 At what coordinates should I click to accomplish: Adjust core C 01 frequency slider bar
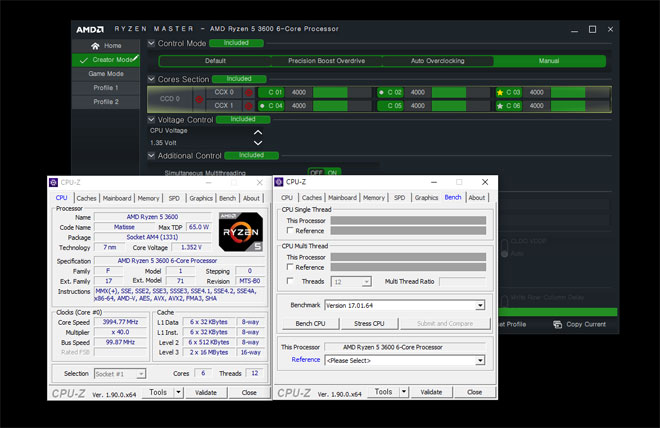[x=342, y=93]
